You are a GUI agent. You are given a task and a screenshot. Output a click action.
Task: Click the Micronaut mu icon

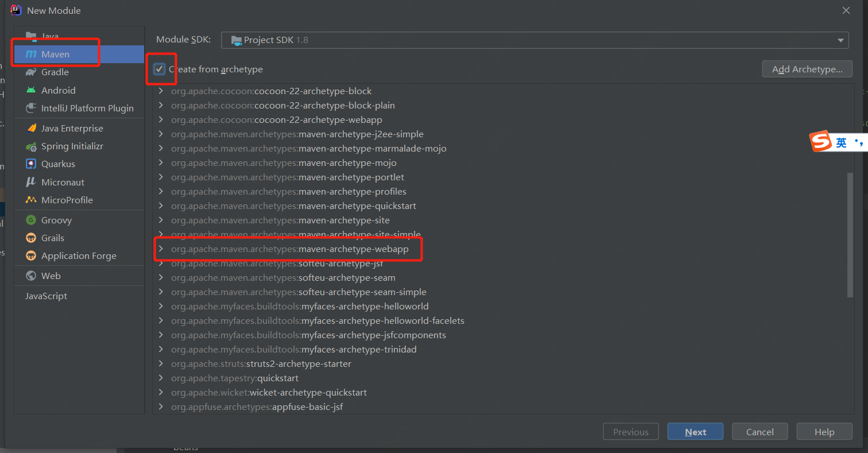click(x=31, y=182)
